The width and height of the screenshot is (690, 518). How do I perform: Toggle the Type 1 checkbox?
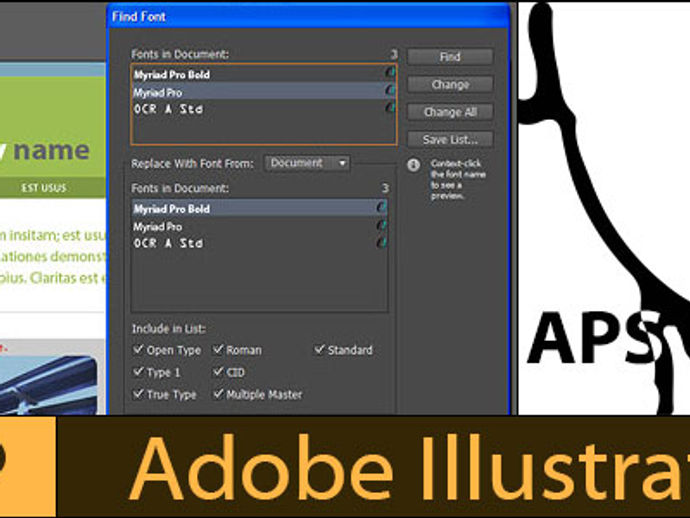point(138,372)
